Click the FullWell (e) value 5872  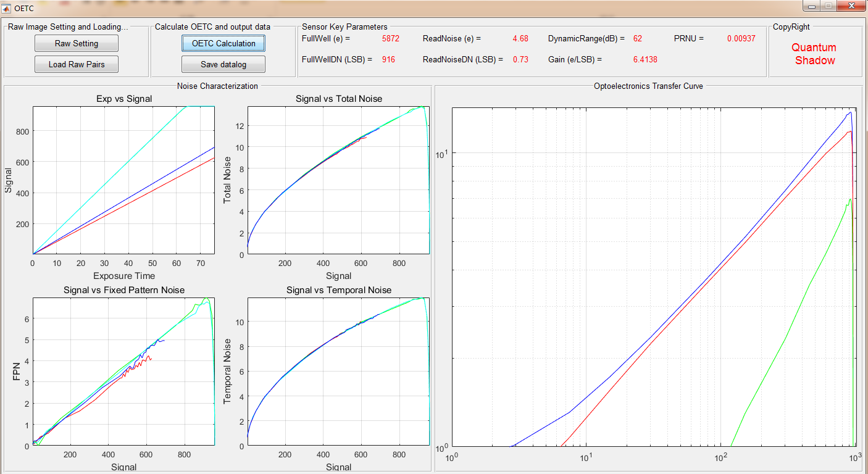391,38
